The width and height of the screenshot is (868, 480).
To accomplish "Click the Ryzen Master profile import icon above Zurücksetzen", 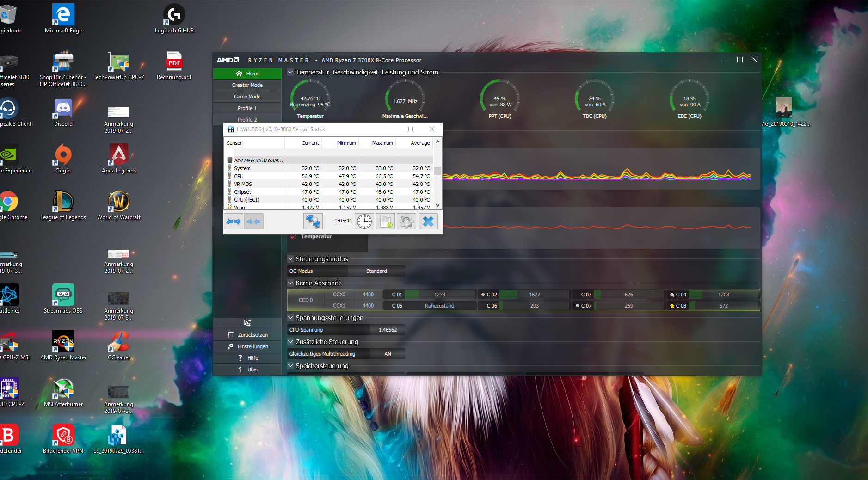I will point(247,323).
